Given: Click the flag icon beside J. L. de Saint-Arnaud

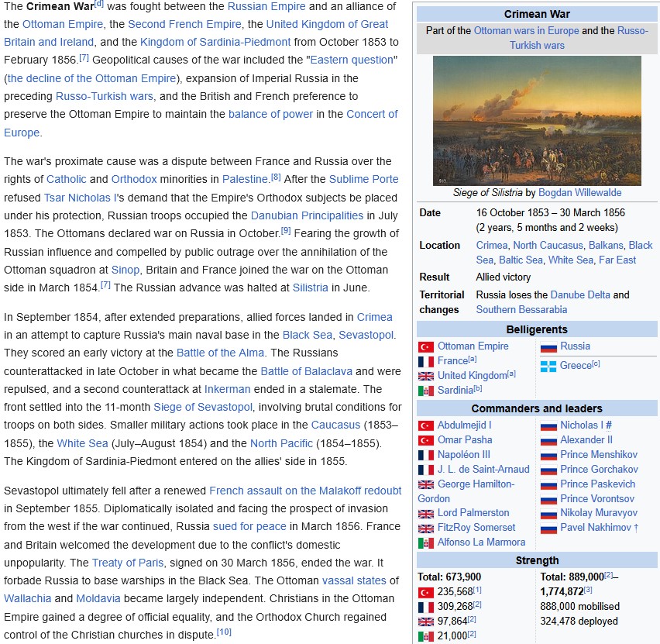Looking at the screenshot, I should [425, 470].
